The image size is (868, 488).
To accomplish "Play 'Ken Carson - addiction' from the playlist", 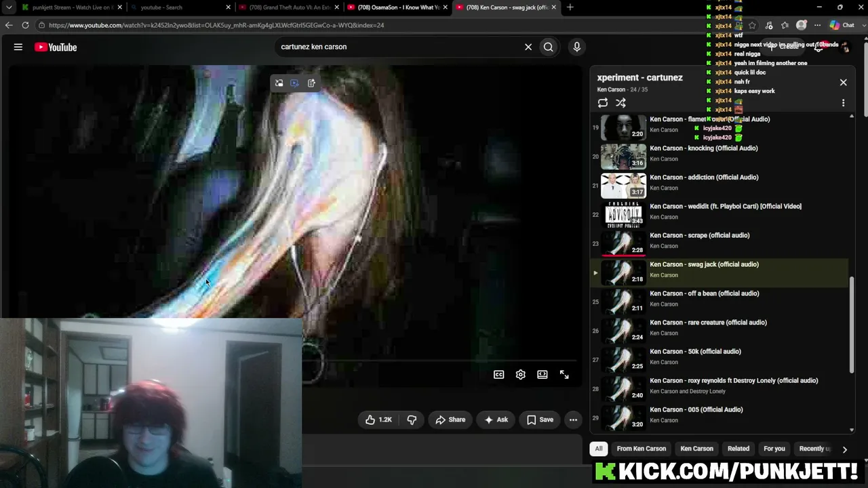I will 719,185.
